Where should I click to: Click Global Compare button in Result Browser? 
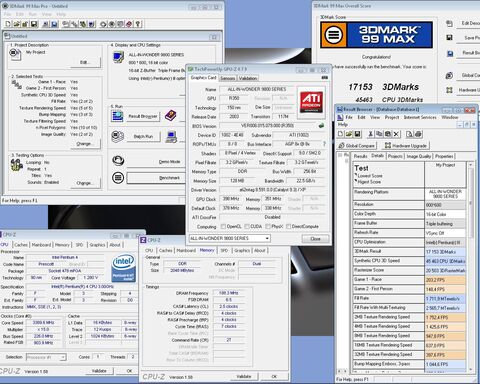tap(357, 146)
